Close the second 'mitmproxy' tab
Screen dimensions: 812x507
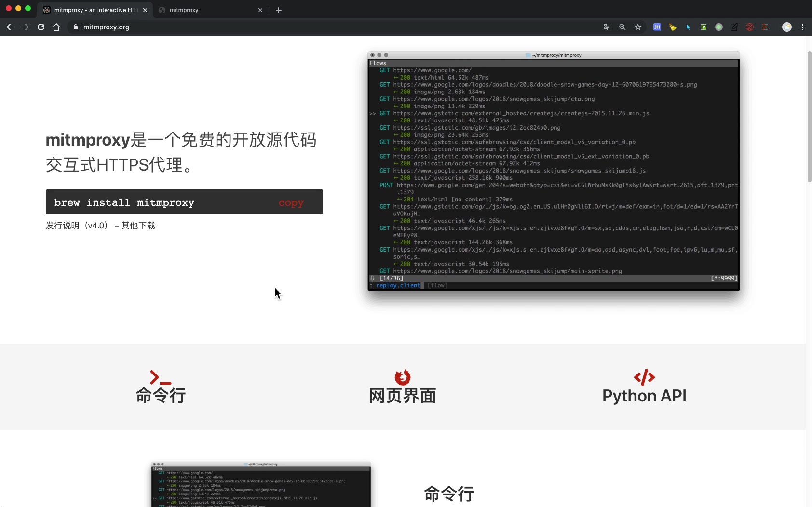[x=260, y=10]
